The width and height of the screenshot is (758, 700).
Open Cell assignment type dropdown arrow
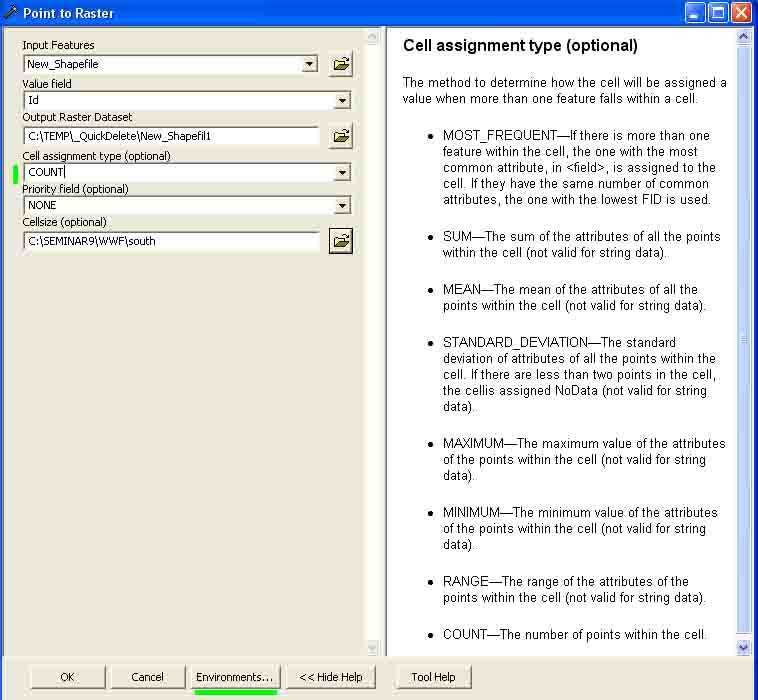[x=342, y=172]
